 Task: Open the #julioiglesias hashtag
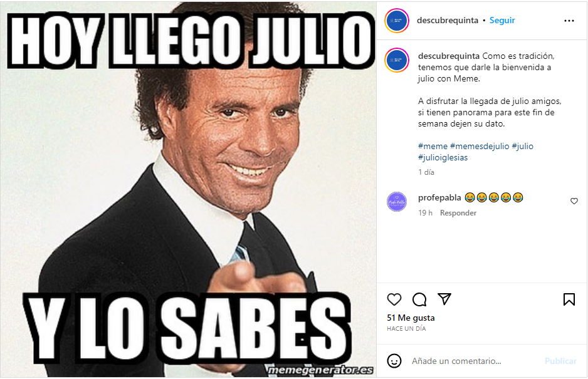coord(443,157)
